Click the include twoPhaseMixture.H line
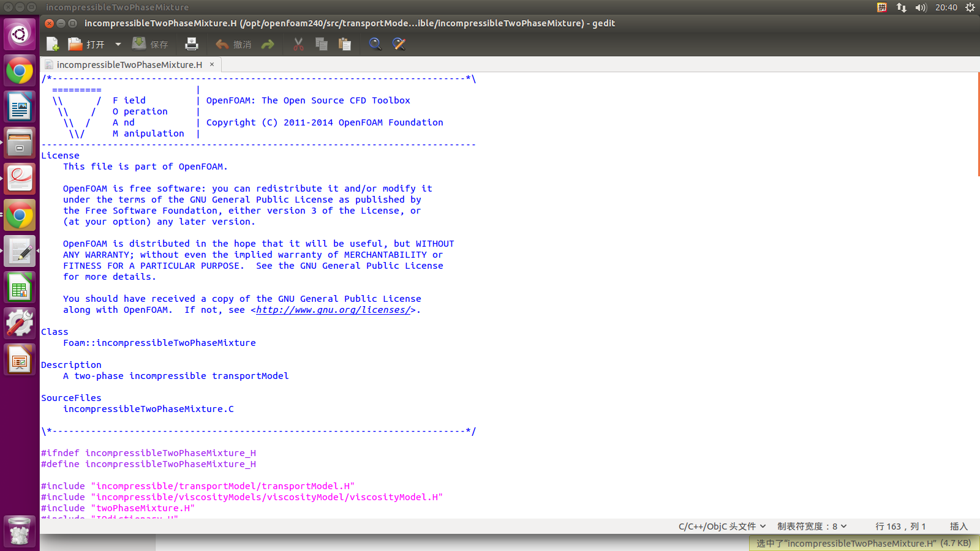Image resolution: width=980 pixels, height=551 pixels. pyautogui.click(x=118, y=508)
